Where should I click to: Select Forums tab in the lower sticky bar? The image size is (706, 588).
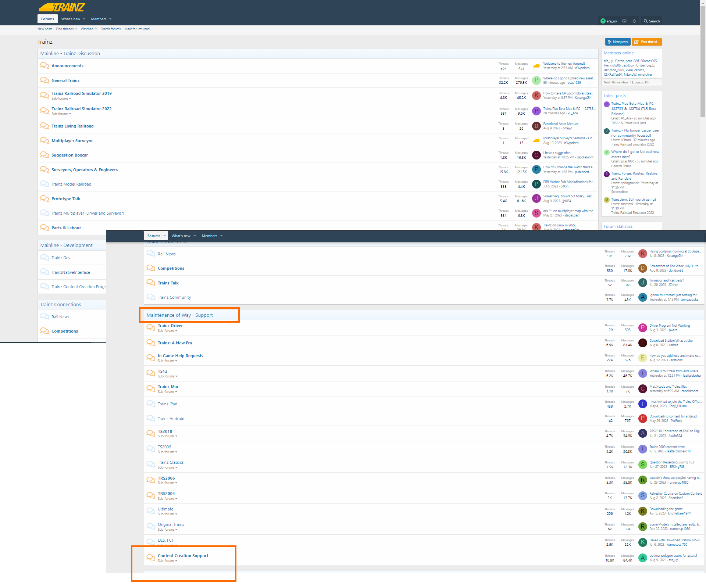pos(154,236)
